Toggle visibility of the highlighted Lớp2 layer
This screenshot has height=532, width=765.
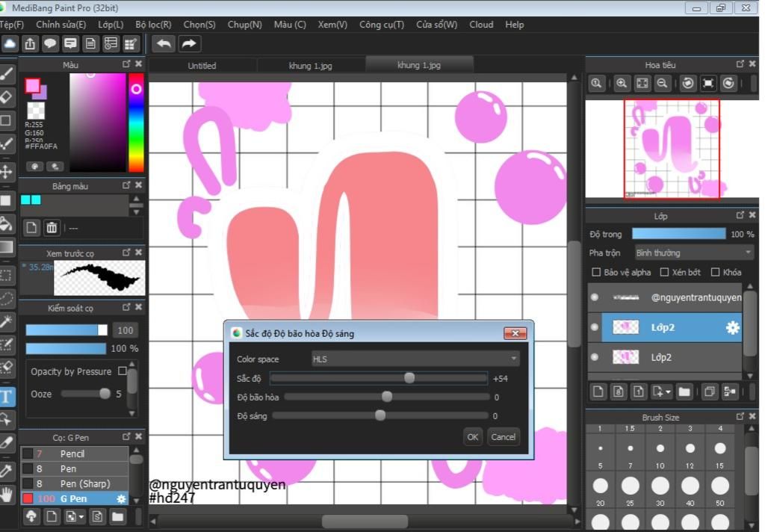[x=594, y=327]
